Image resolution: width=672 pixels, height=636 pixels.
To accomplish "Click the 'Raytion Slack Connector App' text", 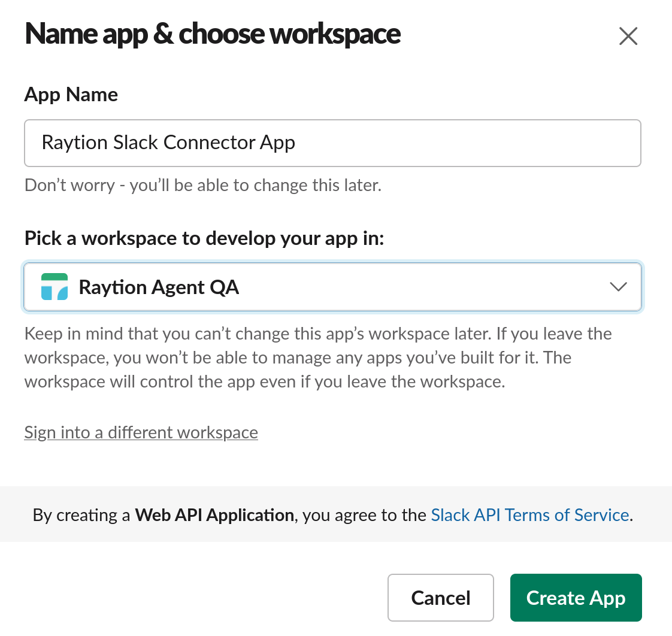I will pos(168,143).
